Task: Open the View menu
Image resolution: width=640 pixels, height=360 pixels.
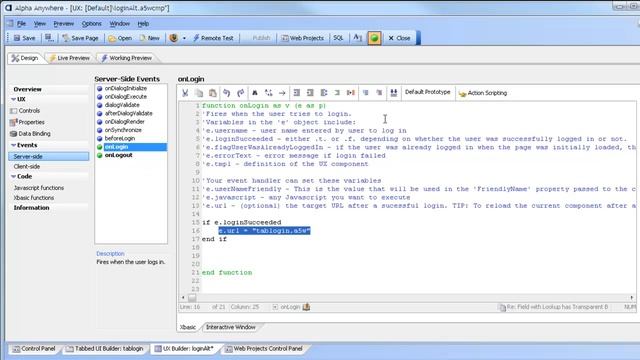Action: [x=40, y=24]
